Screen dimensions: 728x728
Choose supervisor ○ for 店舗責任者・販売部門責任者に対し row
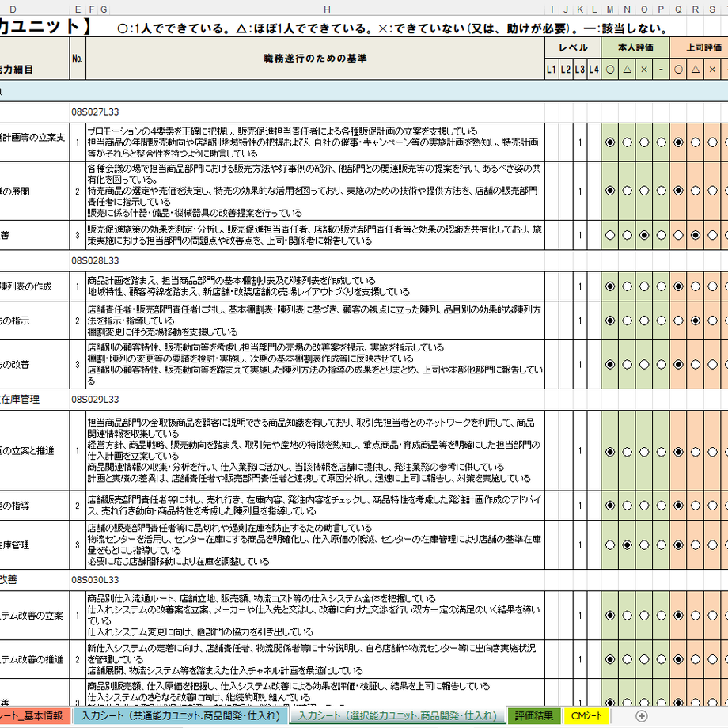pyautogui.click(x=678, y=320)
